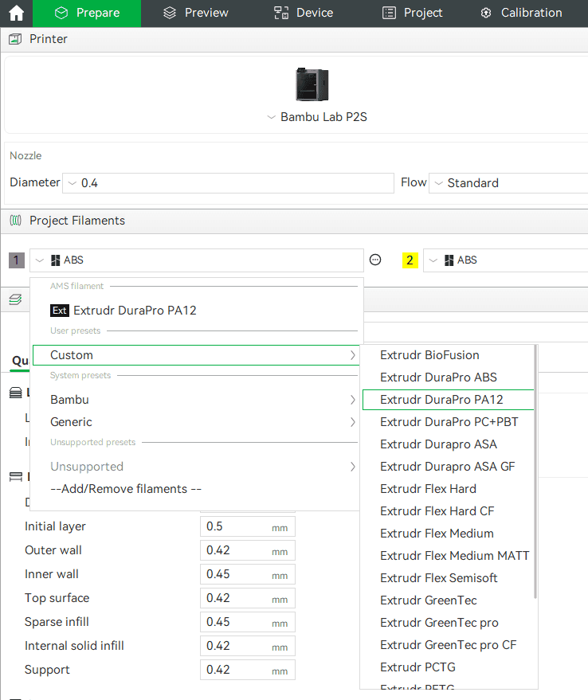Viewport: 588px width, 700px height.
Task: Select Extrudr GreenTec pro CF preset
Action: pyautogui.click(x=448, y=645)
